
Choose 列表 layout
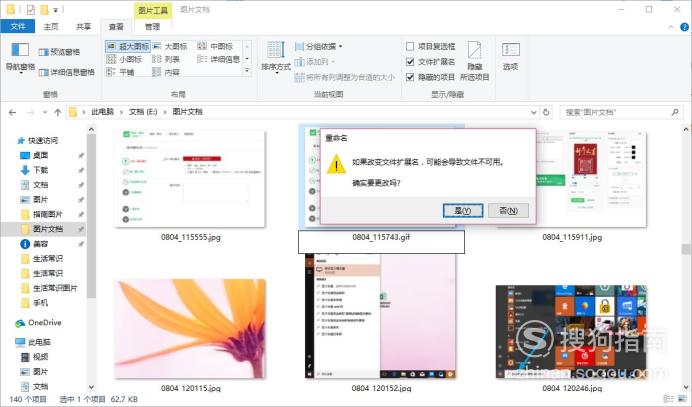(166, 59)
